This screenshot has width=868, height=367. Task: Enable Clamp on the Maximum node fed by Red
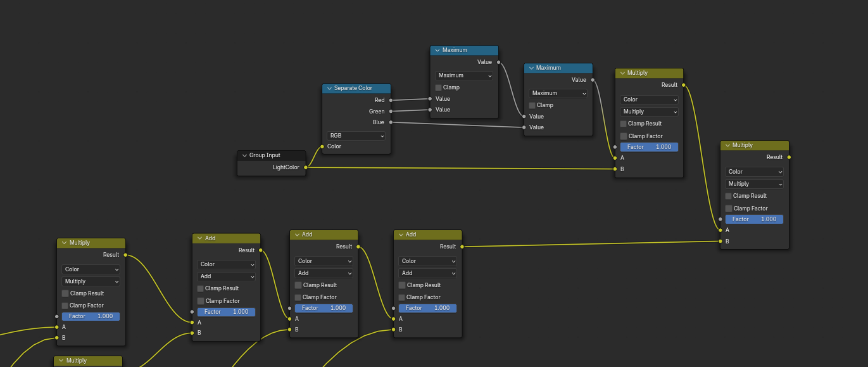tap(438, 87)
